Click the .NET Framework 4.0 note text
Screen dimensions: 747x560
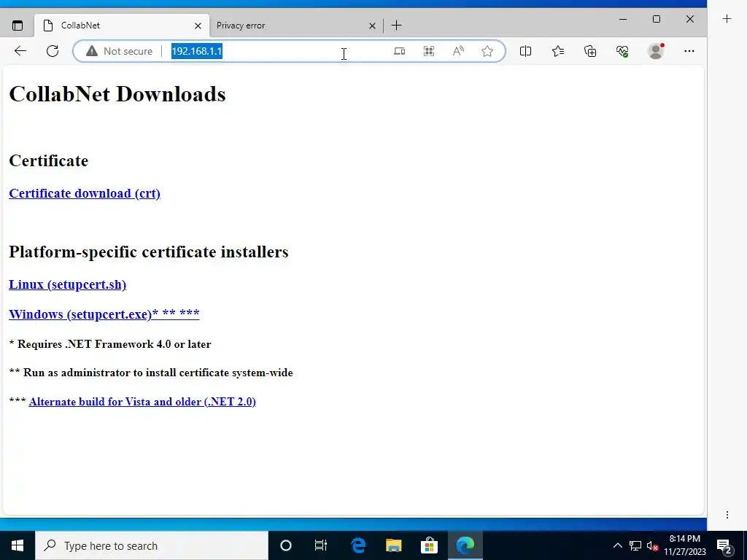(x=110, y=344)
